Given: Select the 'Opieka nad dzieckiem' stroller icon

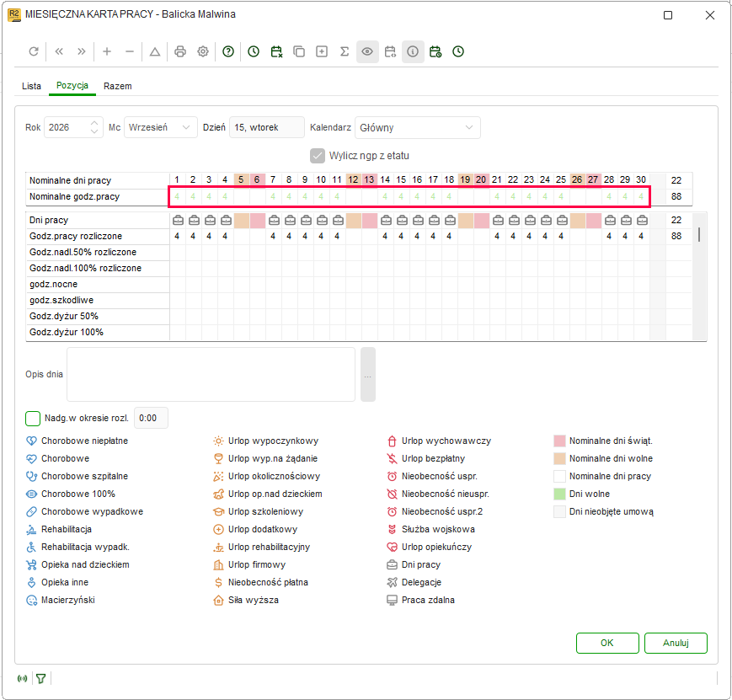Looking at the screenshot, I should (31, 564).
